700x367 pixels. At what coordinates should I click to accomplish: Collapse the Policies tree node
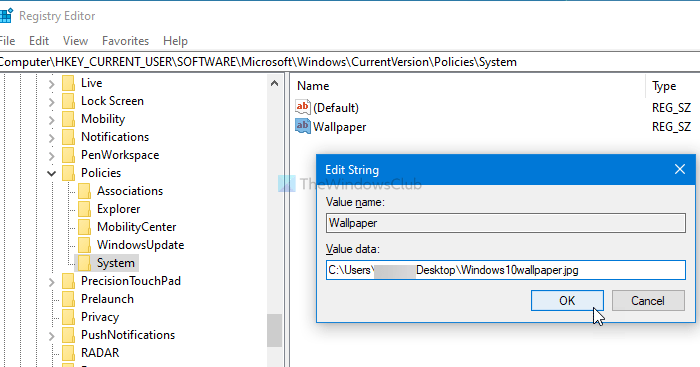coord(51,173)
